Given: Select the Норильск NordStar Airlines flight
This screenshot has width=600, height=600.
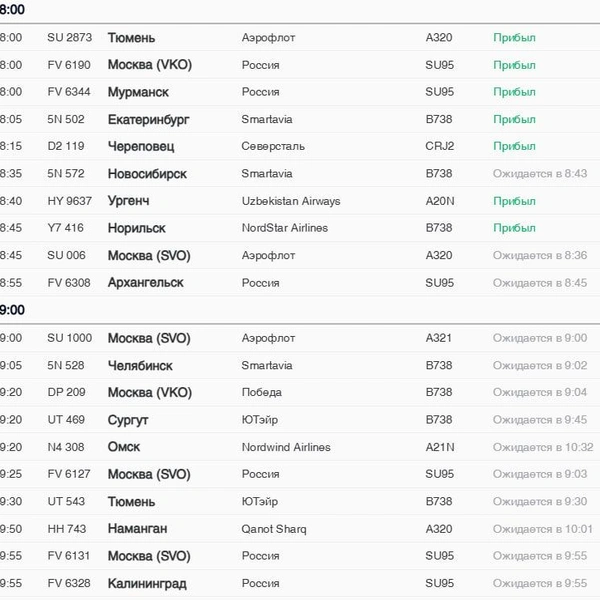Looking at the screenshot, I should 300,228.
